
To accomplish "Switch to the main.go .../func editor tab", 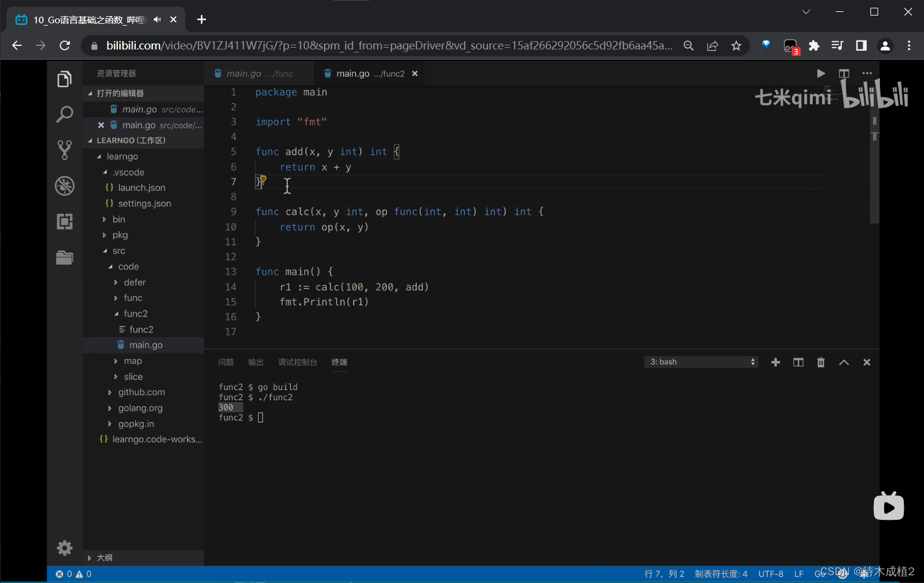I will click(259, 73).
